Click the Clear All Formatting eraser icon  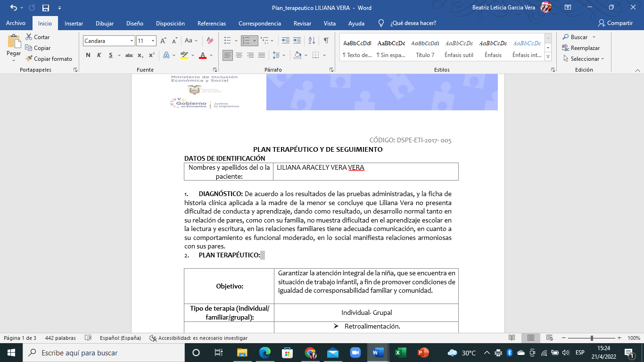pyautogui.click(x=210, y=41)
